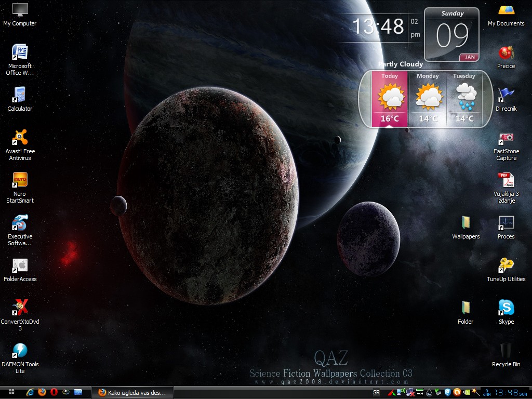The height and width of the screenshot is (399, 532).
Task: Open the Precice desktop icon
Action: point(506,58)
